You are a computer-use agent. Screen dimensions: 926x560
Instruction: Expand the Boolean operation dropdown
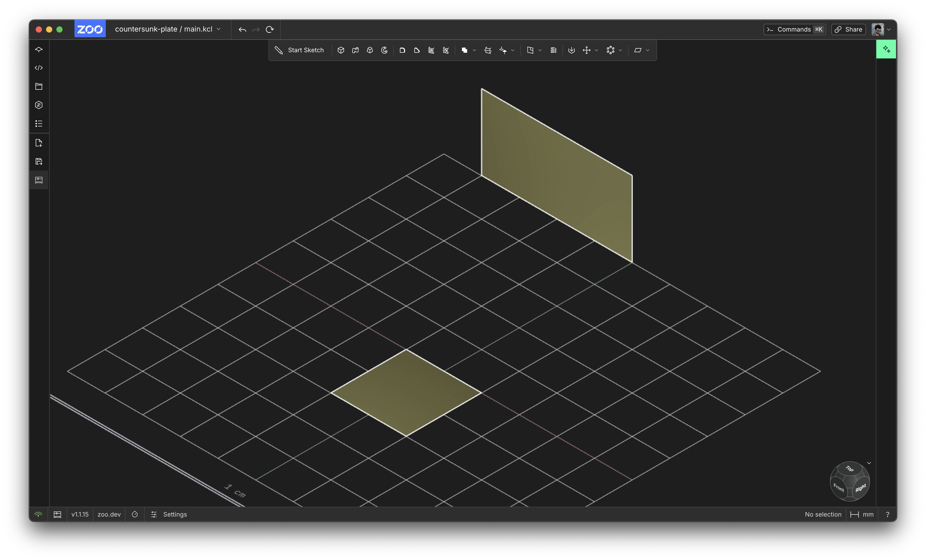(x=474, y=50)
